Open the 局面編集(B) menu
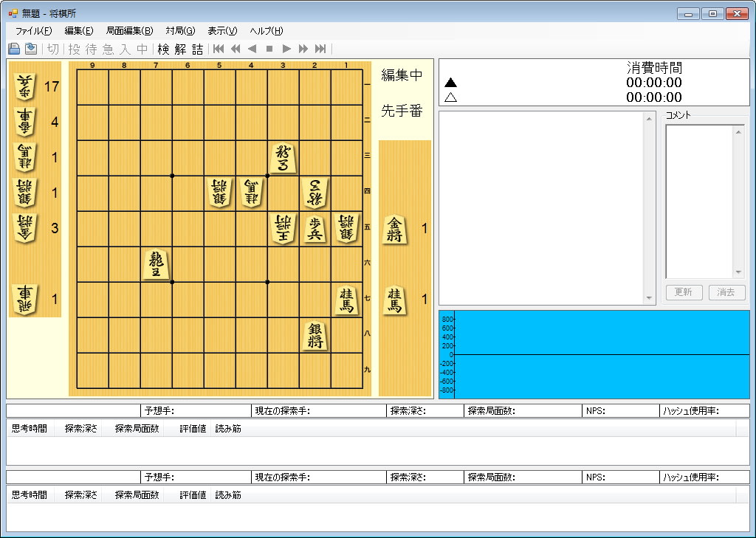Viewport: 756px width, 538px height. [x=129, y=31]
